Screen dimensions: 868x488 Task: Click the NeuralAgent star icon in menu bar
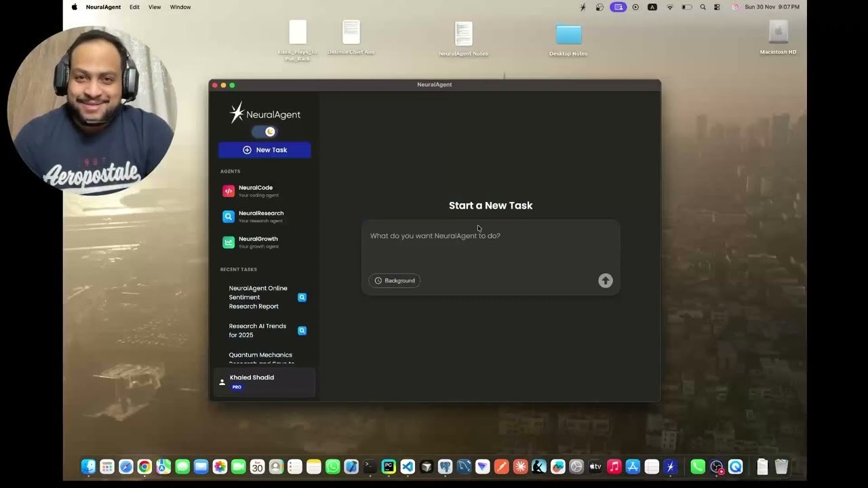[583, 7]
